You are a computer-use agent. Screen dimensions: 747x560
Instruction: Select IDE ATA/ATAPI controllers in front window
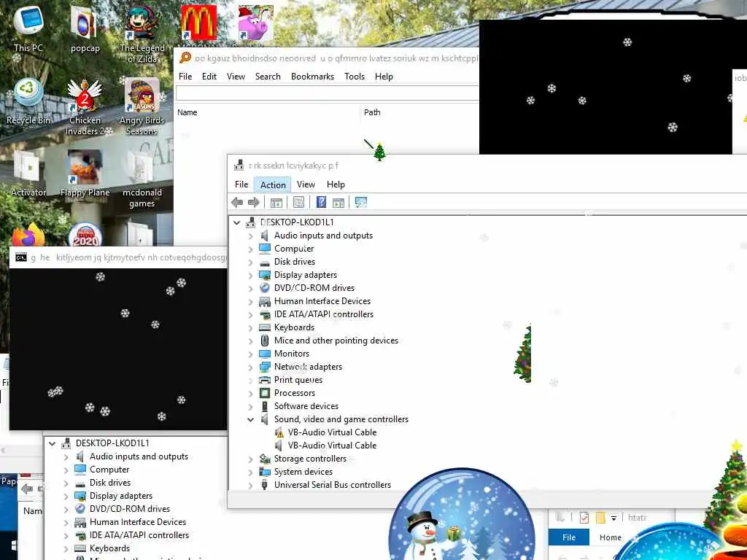[323, 314]
